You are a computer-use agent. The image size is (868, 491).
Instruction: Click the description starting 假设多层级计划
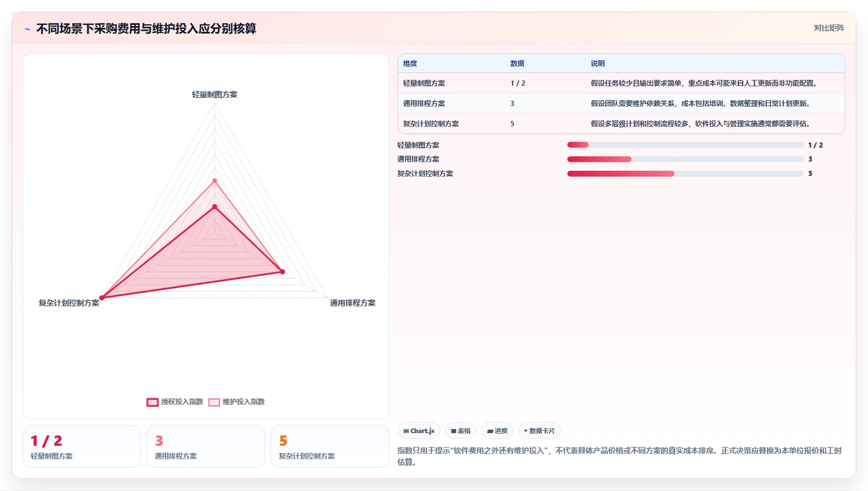(x=701, y=124)
